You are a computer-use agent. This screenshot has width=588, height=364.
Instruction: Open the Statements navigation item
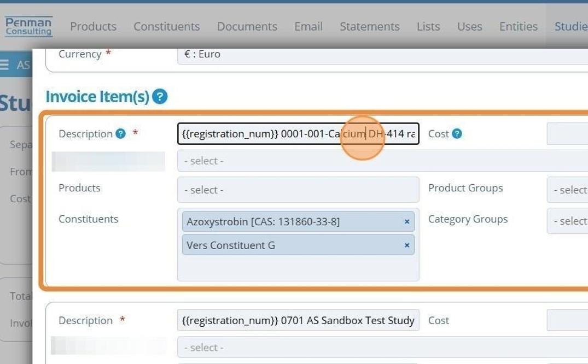[370, 26]
